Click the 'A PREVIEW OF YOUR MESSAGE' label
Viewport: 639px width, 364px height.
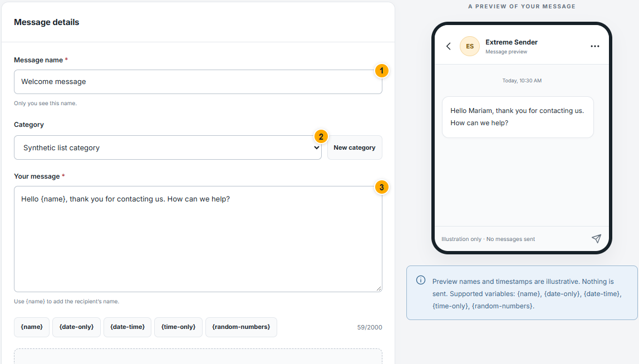tap(522, 7)
